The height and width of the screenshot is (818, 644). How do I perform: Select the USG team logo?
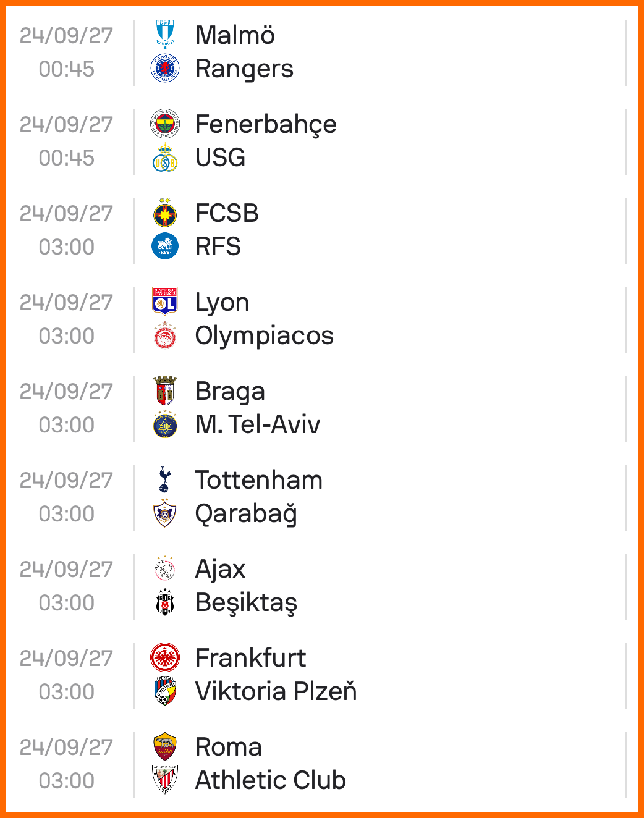(165, 158)
